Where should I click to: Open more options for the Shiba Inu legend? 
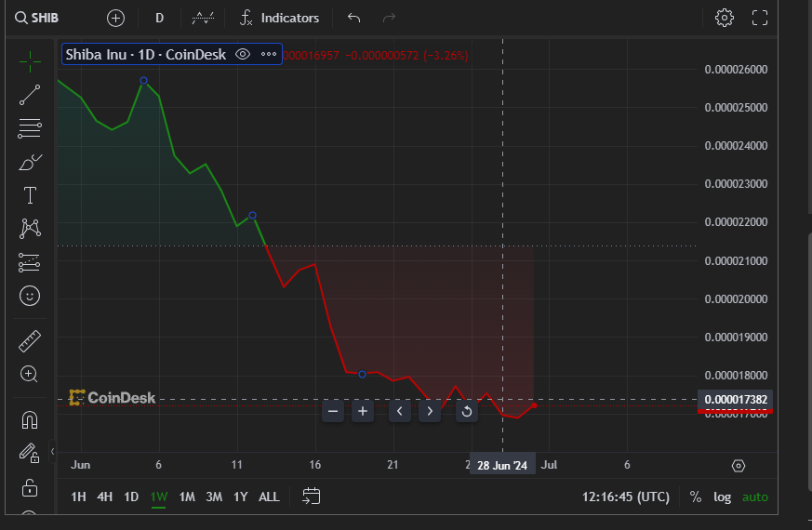pyautogui.click(x=269, y=54)
